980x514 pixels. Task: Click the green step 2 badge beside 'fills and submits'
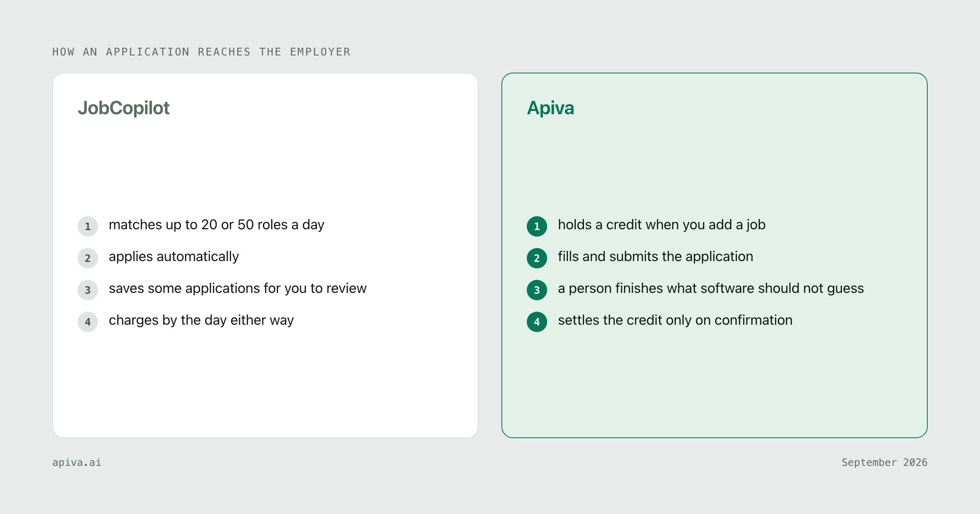pos(537,258)
